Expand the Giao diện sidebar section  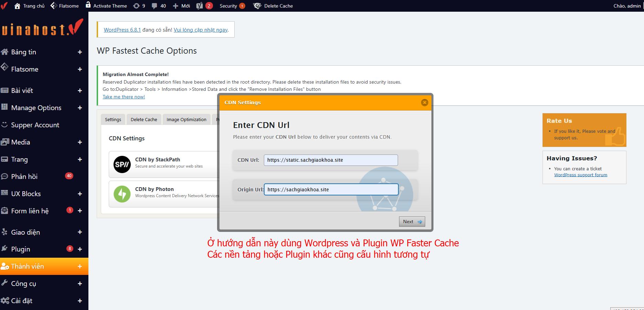tap(80, 232)
